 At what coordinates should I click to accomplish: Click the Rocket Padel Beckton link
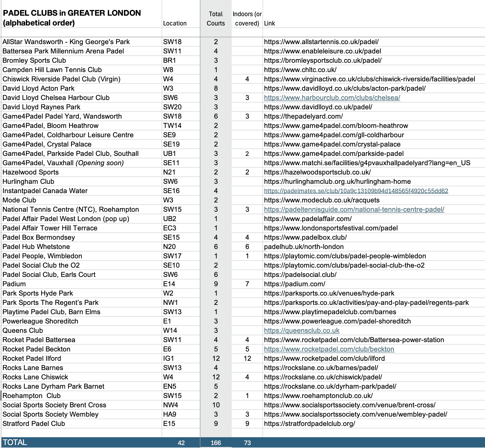click(329, 349)
